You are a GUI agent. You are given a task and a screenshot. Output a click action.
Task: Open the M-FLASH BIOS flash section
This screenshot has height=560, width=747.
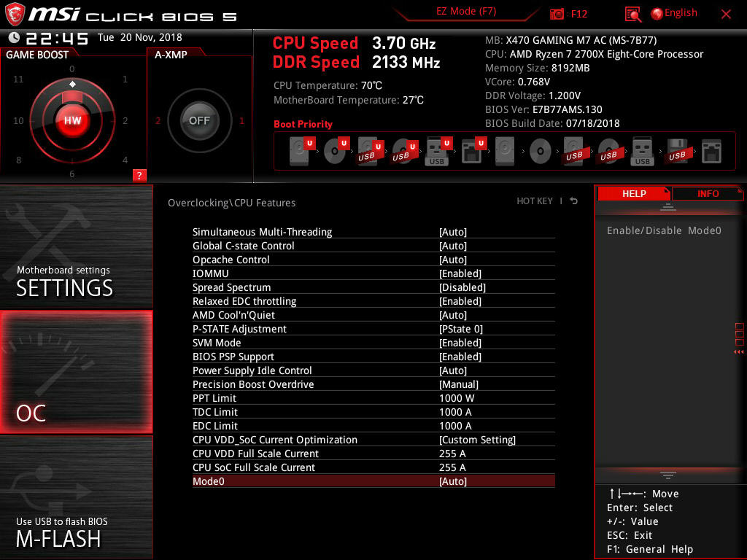(76, 497)
